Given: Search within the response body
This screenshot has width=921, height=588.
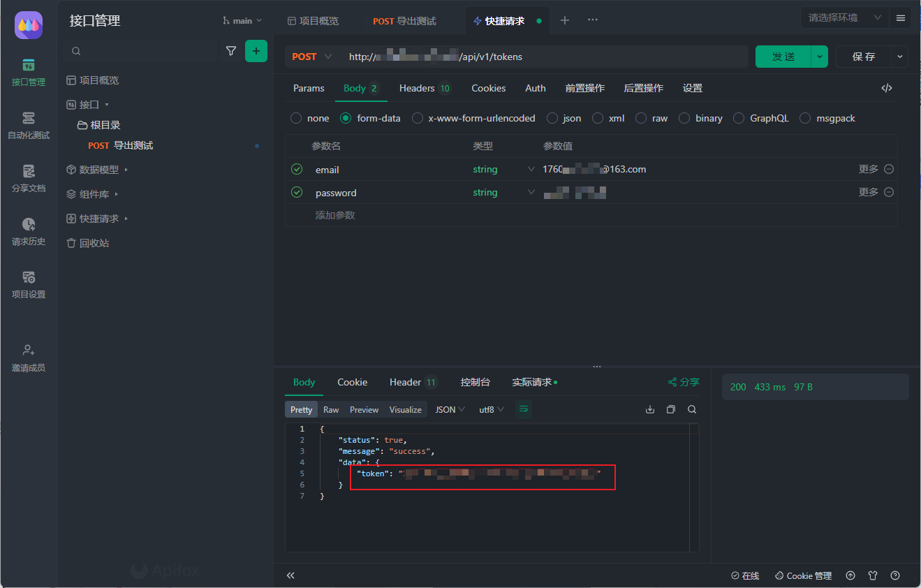Looking at the screenshot, I should pos(692,409).
